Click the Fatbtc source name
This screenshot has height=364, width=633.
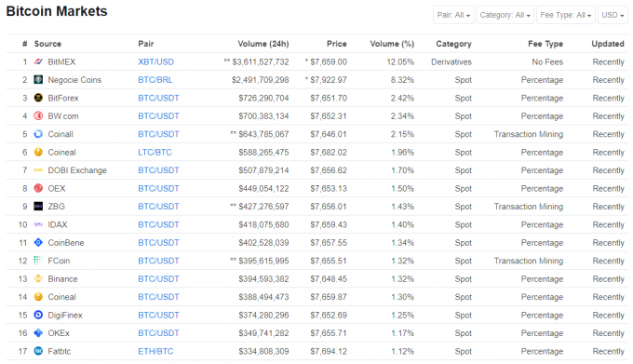pyautogui.click(x=59, y=351)
